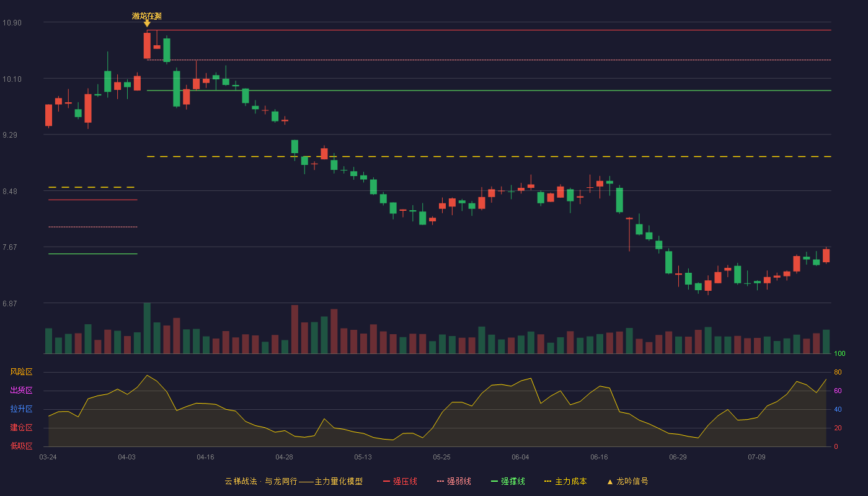The width and height of the screenshot is (868, 496).
Task: Click the 潜龙在渊 arrow signal marker
Action: pyautogui.click(x=147, y=24)
